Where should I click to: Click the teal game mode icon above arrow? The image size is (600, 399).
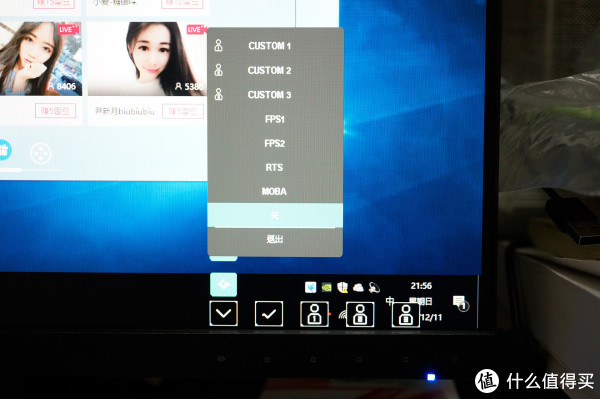pyautogui.click(x=223, y=285)
